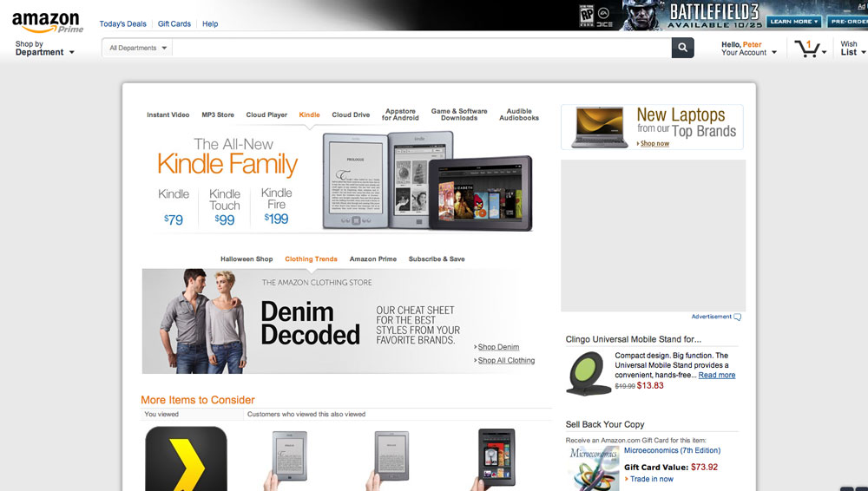Click the More Items to Consider heading
This screenshot has height=491, width=868.
point(198,400)
